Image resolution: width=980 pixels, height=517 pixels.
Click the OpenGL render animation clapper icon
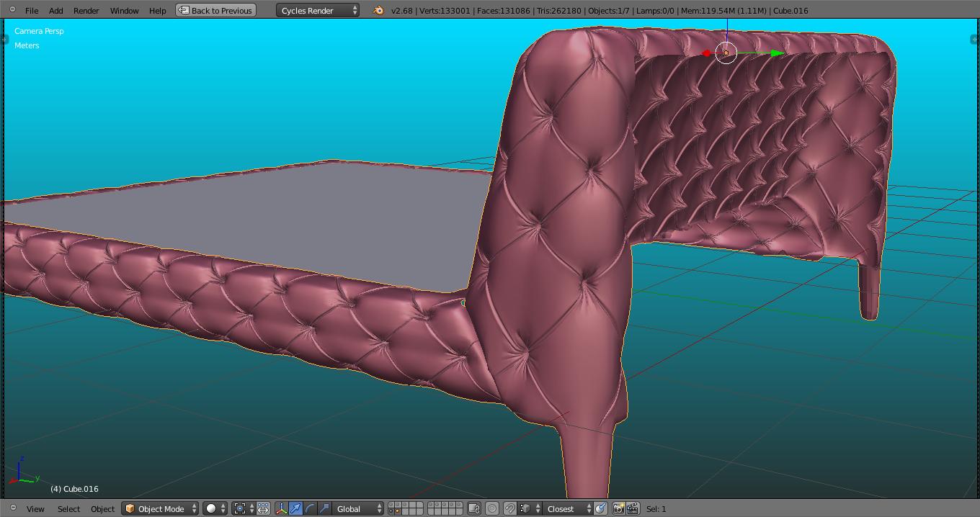tap(633, 508)
